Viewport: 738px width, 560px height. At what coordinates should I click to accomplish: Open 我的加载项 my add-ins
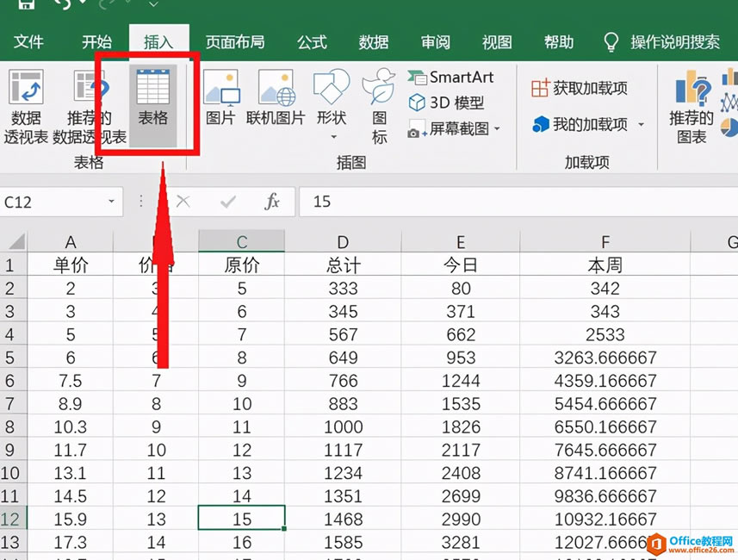coord(580,124)
